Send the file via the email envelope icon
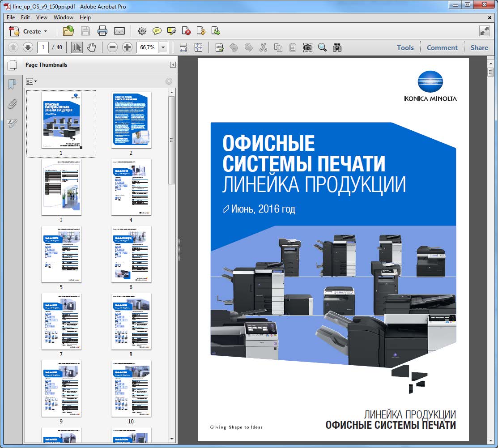Screen dimensions: 498x448 119,31
